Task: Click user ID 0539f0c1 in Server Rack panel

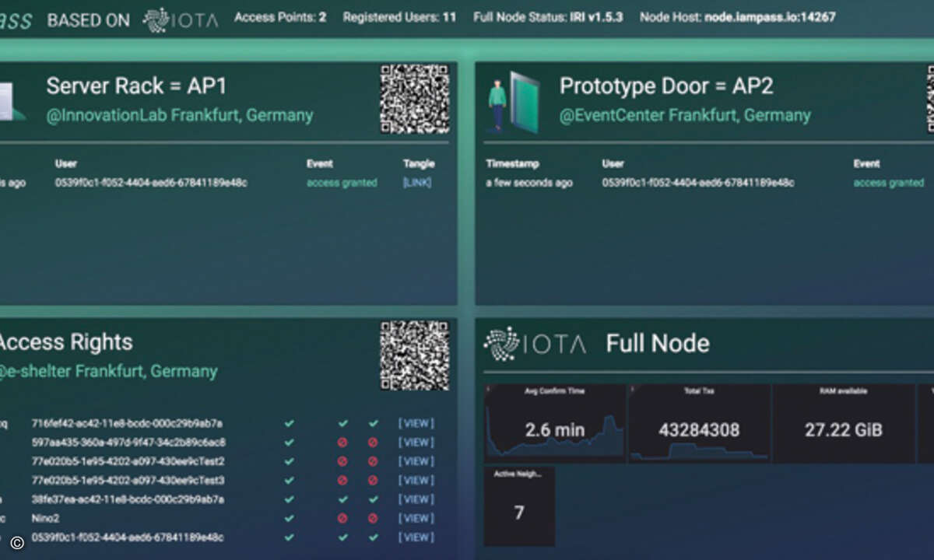Action: pos(151,183)
